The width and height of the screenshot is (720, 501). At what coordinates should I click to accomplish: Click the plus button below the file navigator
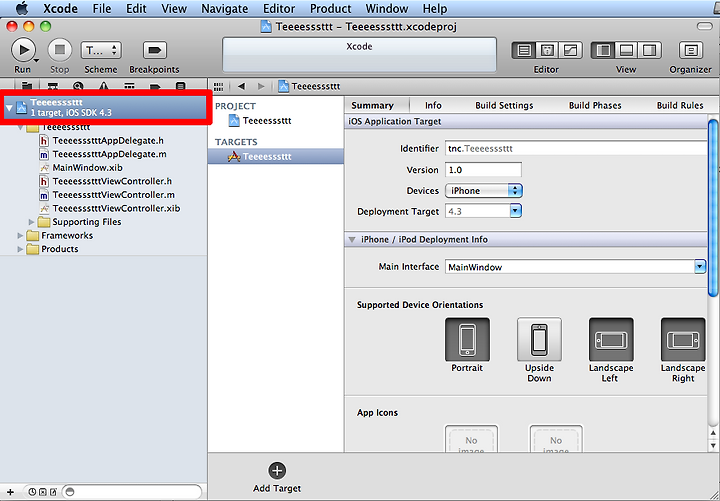coord(10,492)
